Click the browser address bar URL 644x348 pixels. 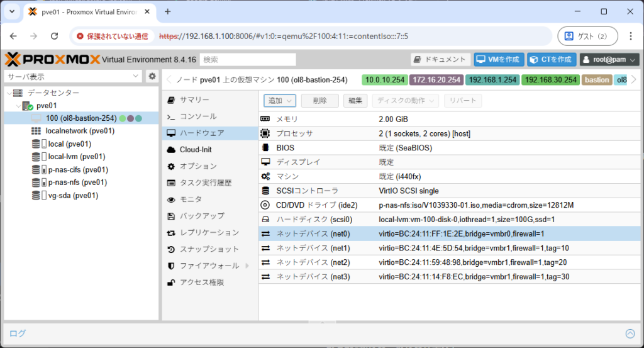(x=284, y=36)
